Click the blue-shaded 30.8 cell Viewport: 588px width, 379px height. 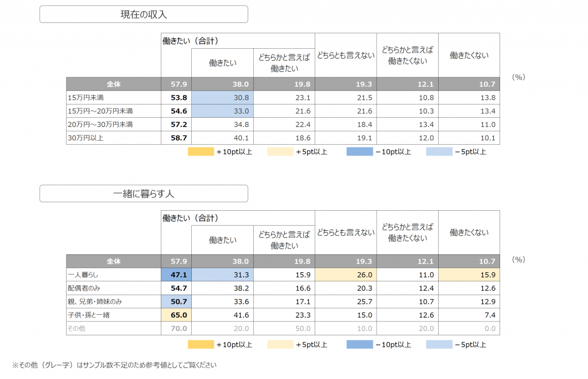click(x=222, y=98)
